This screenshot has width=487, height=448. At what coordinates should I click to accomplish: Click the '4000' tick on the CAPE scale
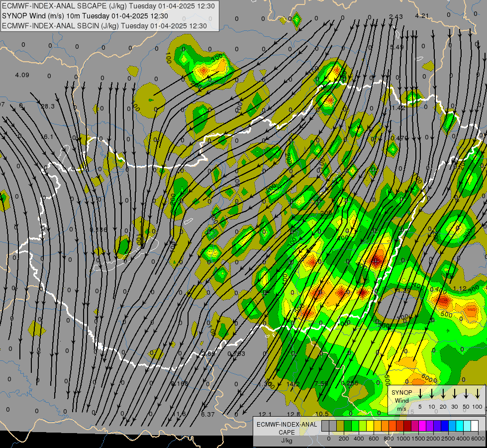tap(463, 439)
